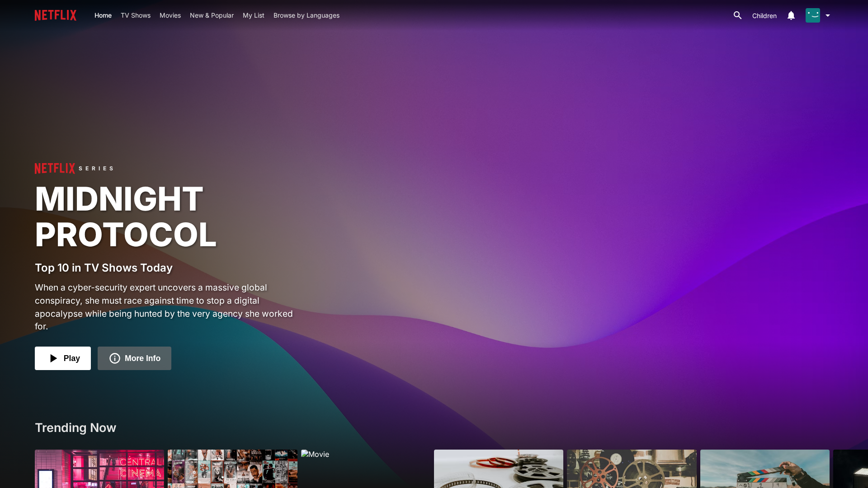The height and width of the screenshot is (488, 868).
Task: Open the broken Movie image thumbnail
Action: point(366,469)
